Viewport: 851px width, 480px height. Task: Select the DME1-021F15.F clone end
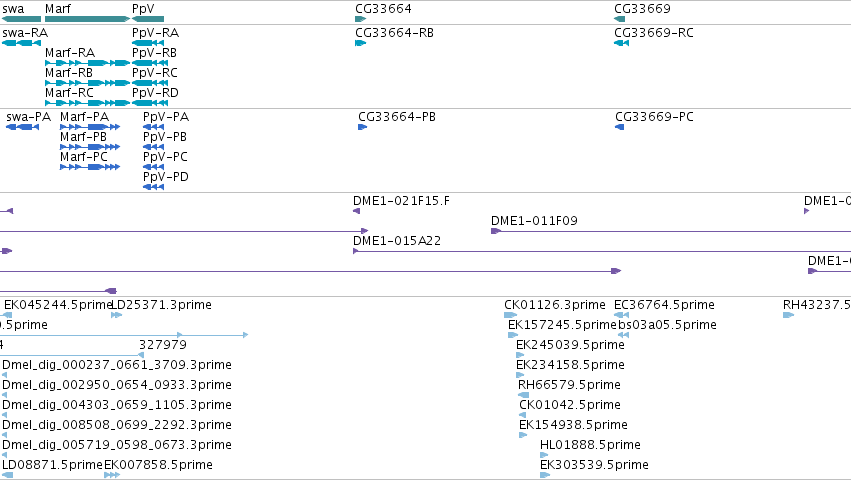coord(357,211)
